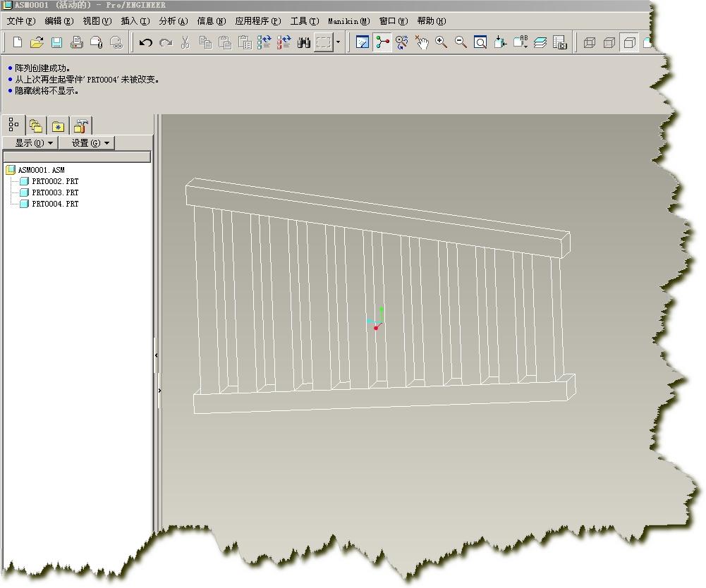Screen dimensions: 706x588
Task: Open the 帮助(H) menu
Action: [432, 21]
